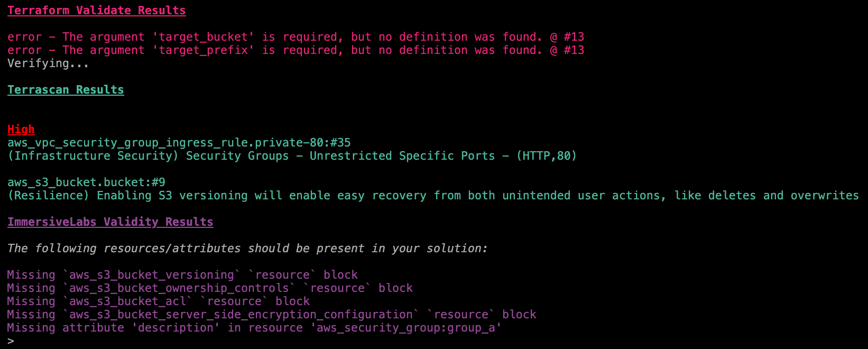The width and height of the screenshot is (868, 349).
Task: Click the Missing aws_s3_bucket_versioning line
Action: (x=182, y=275)
